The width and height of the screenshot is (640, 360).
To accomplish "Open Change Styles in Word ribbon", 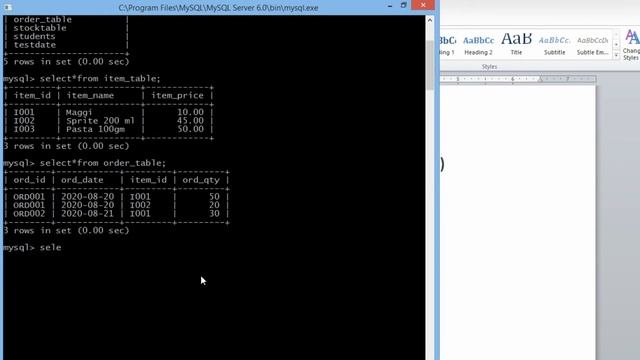I will click(631, 45).
